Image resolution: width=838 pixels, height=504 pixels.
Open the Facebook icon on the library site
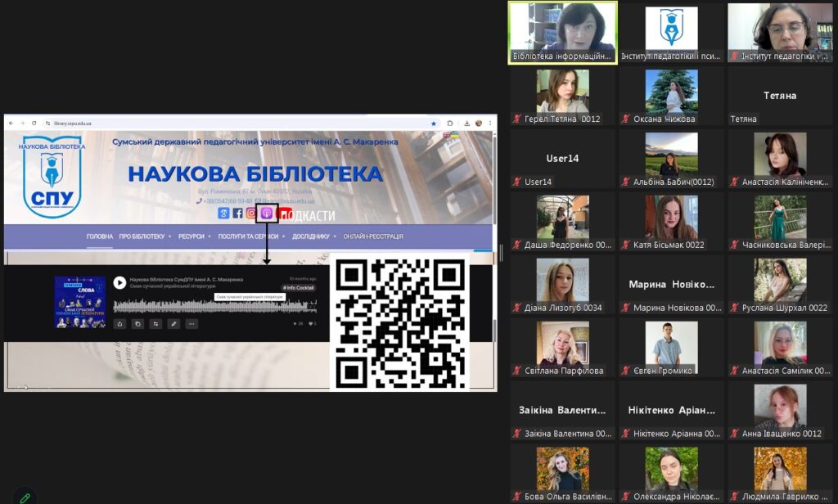click(x=237, y=214)
